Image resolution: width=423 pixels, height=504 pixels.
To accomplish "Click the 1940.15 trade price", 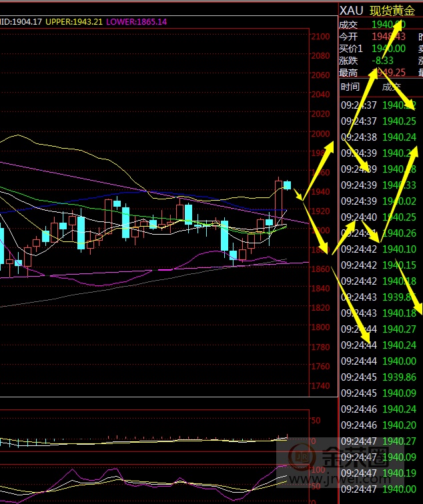I will coord(399,265).
